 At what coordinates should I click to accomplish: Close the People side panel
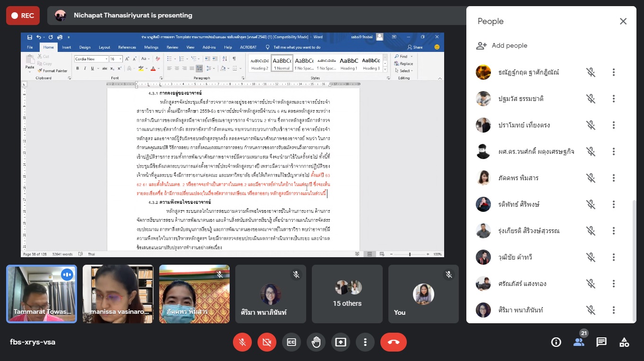tap(623, 21)
